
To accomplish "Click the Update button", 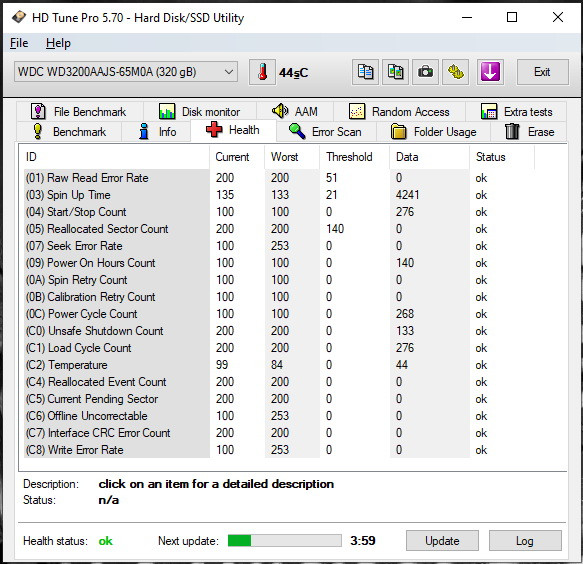I will (x=442, y=540).
